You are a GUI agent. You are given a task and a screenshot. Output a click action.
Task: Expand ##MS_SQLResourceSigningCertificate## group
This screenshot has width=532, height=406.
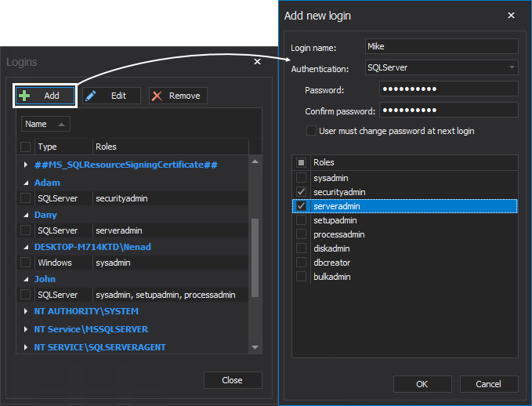25,165
